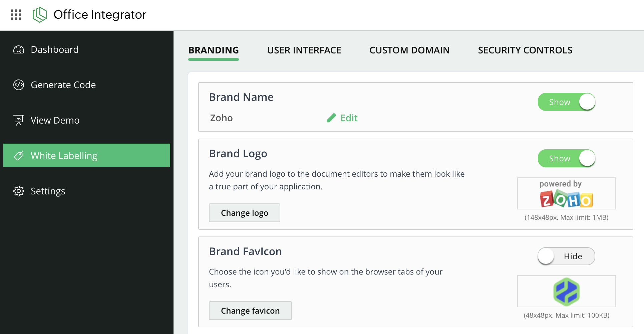644x334 pixels.
Task: Click the pencil icon beside Zoho
Action: (x=331, y=118)
